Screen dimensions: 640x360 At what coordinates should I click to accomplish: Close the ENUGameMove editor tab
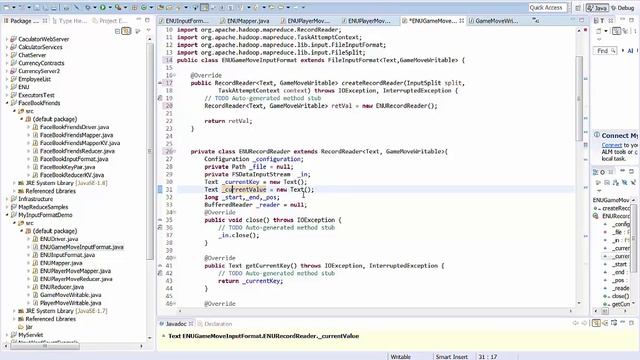(462, 20)
